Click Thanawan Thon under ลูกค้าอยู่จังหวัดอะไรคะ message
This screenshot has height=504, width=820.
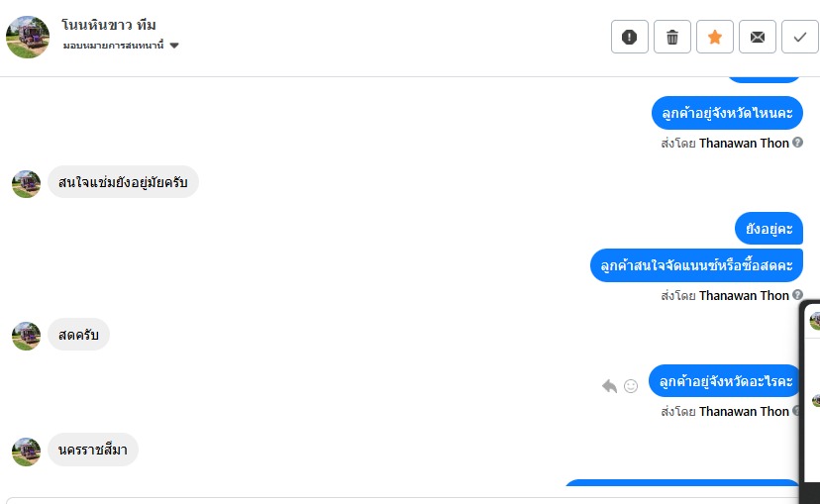744,411
